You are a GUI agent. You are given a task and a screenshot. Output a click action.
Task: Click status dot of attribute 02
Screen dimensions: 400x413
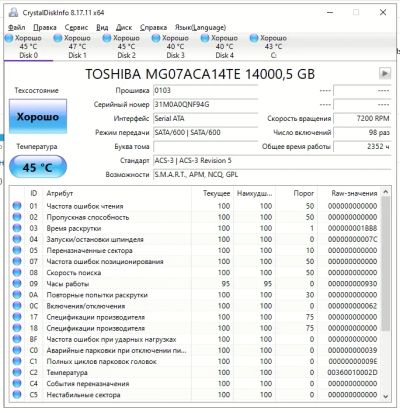point(17,217)
